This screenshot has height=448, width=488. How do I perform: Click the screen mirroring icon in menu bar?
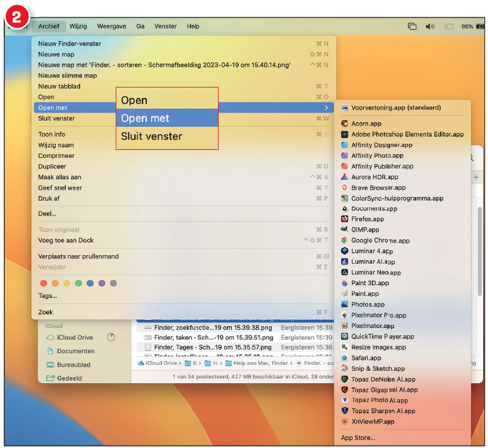[x=412, y=26]
